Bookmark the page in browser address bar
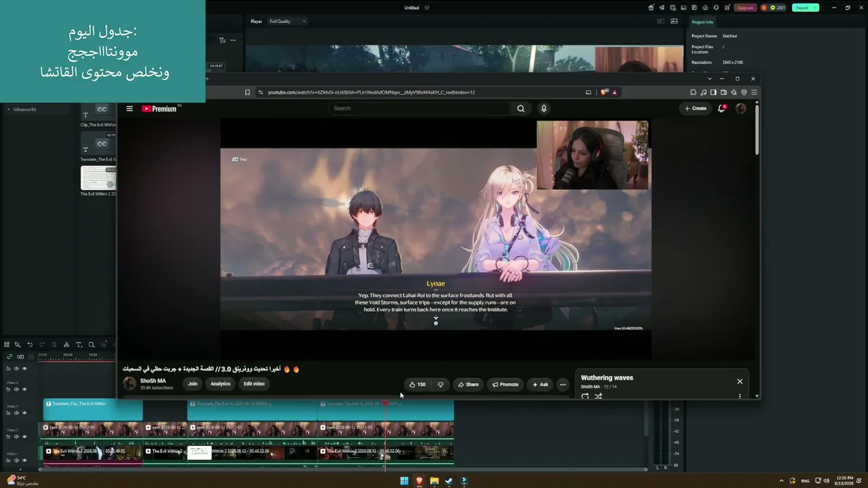Viewport: 868px width, 488px height. click(248, 92)
